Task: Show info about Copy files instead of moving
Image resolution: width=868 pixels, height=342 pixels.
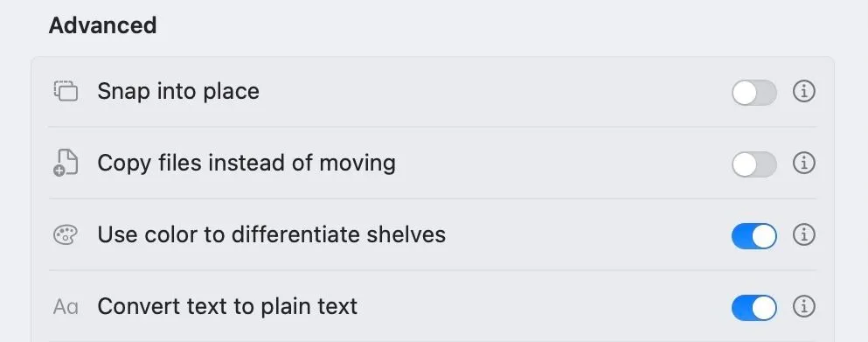Action: pyautogui.click(x=804, y=163)
